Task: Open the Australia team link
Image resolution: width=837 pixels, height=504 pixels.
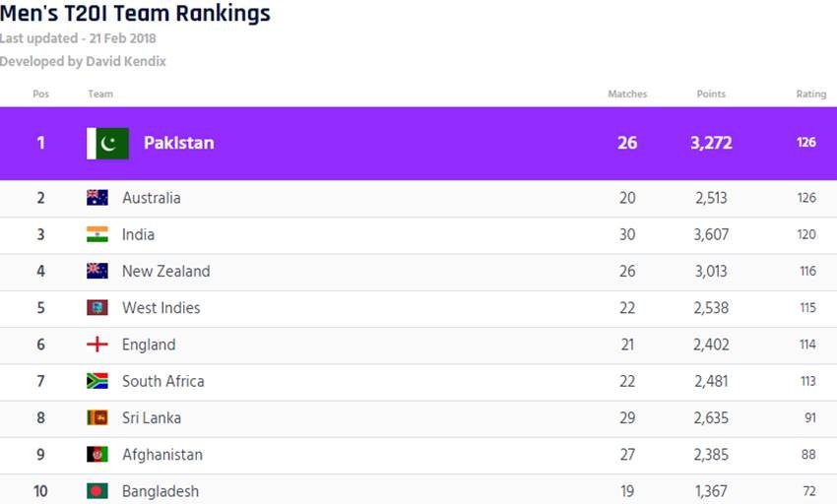Action: point(151,198)
